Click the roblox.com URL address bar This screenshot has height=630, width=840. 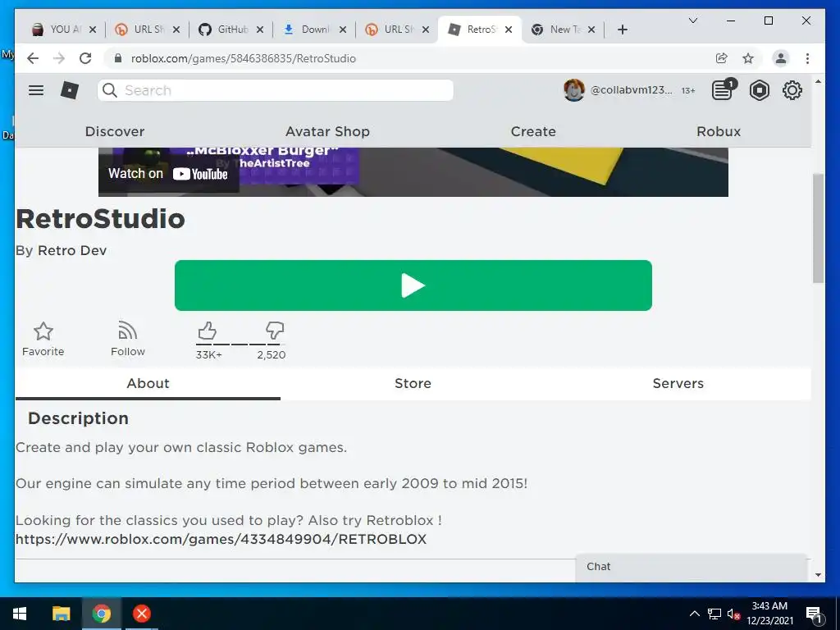243,58
